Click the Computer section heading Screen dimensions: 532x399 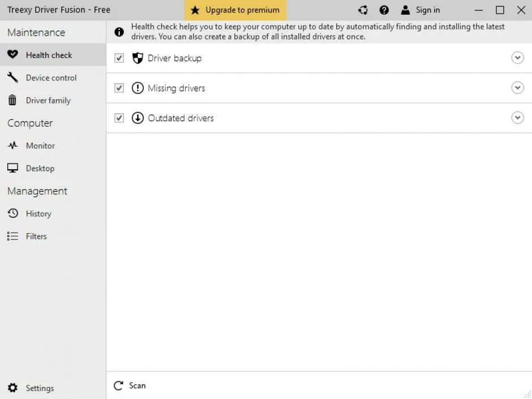pyautogui.click(x=30, y=123)
